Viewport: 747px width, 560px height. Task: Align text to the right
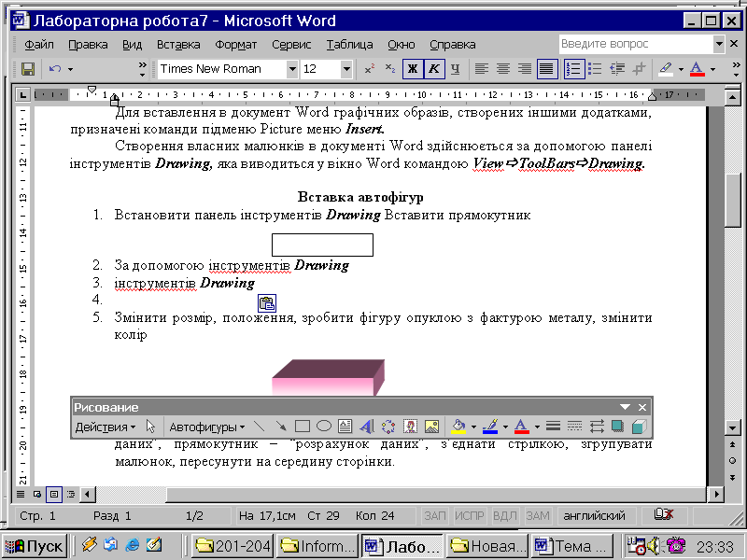click(x=525, y=69)
